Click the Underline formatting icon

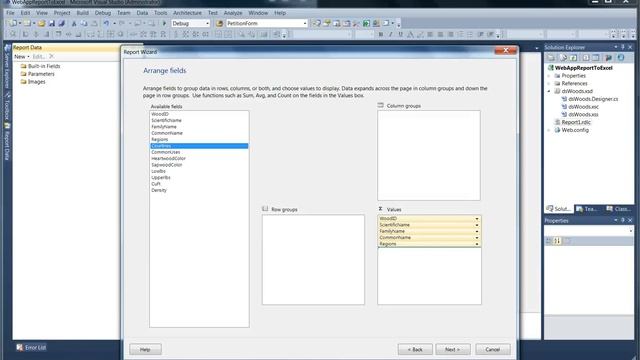400,35
